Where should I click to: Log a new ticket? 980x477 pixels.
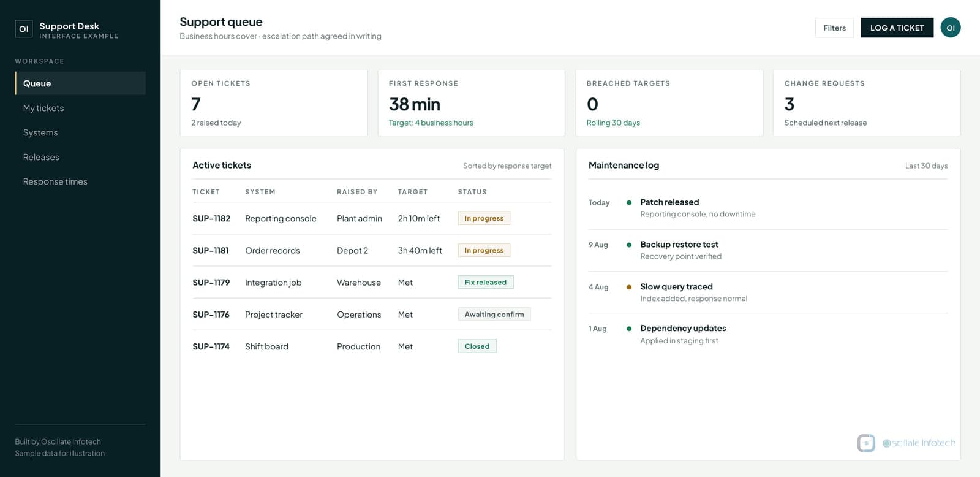(x=897, y=28)
